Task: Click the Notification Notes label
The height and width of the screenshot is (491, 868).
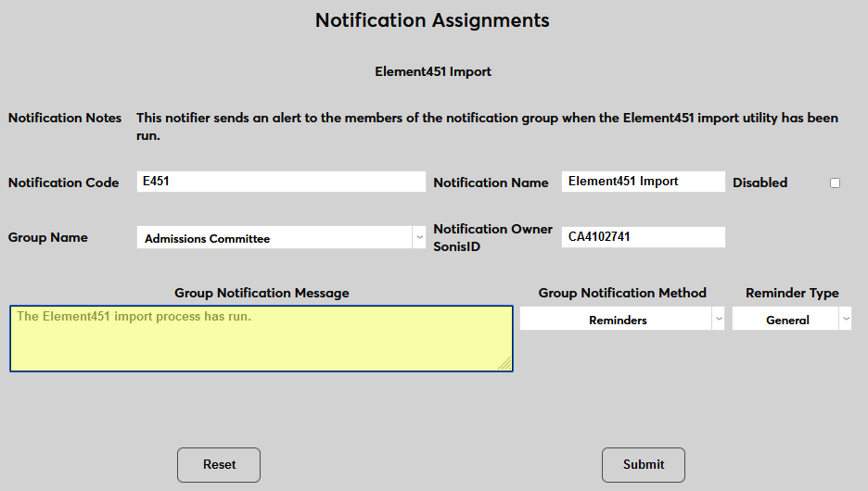Action: tap(65, 119)
